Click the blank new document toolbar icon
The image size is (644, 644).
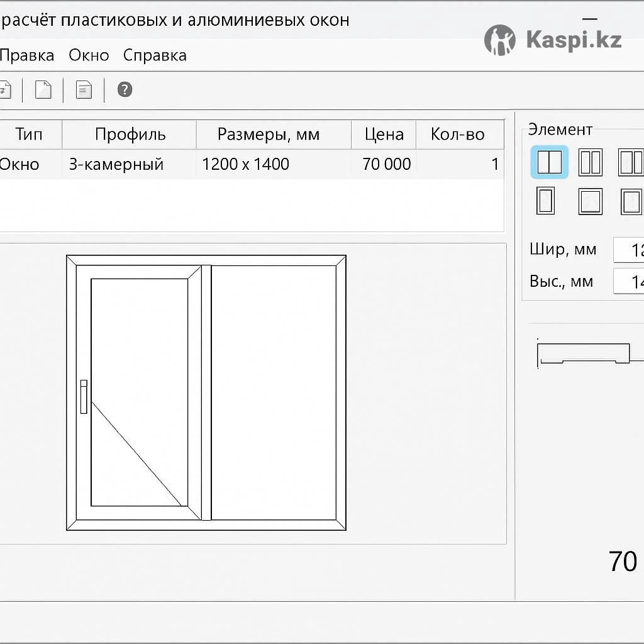click(43, 90)
